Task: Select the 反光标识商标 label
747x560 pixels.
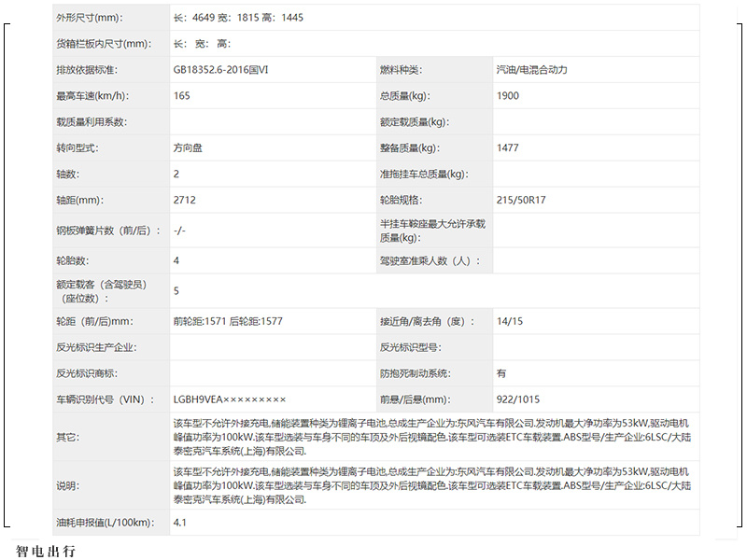Action: point(87,373)
